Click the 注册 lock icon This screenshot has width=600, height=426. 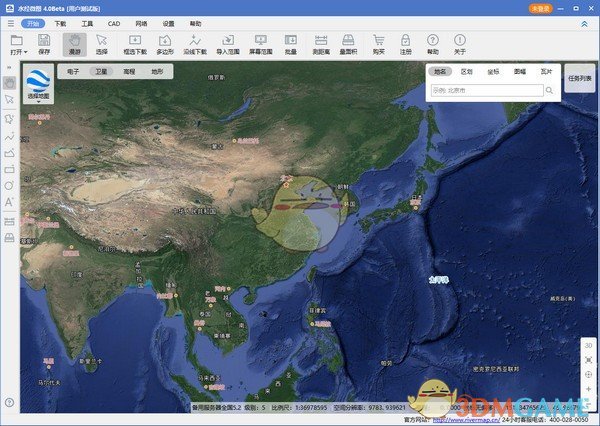(406, 44)
